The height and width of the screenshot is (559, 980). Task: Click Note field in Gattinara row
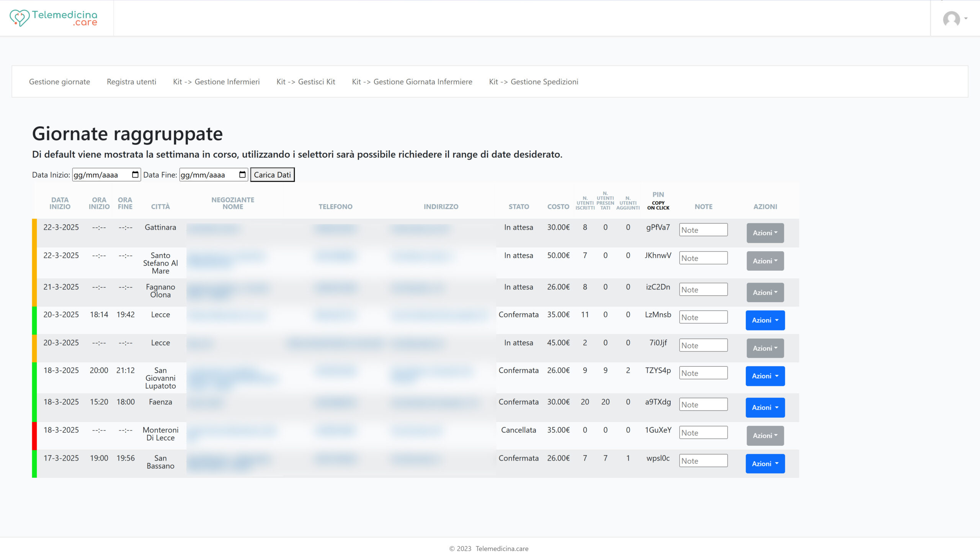pos(703,230)
